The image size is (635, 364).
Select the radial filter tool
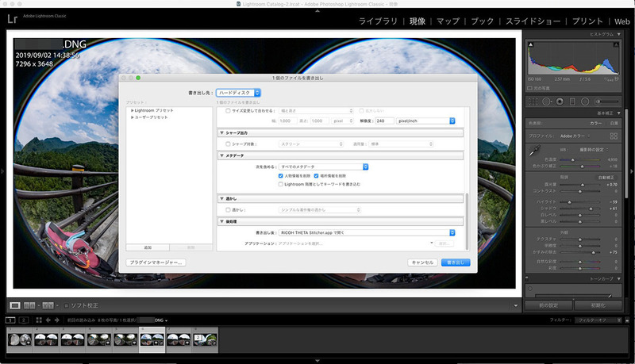tap(585, 102)
